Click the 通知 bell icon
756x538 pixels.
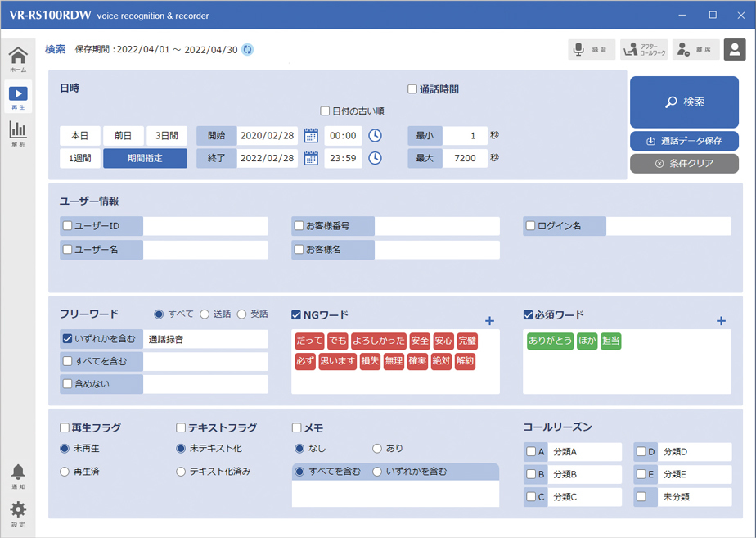point(17,474)
